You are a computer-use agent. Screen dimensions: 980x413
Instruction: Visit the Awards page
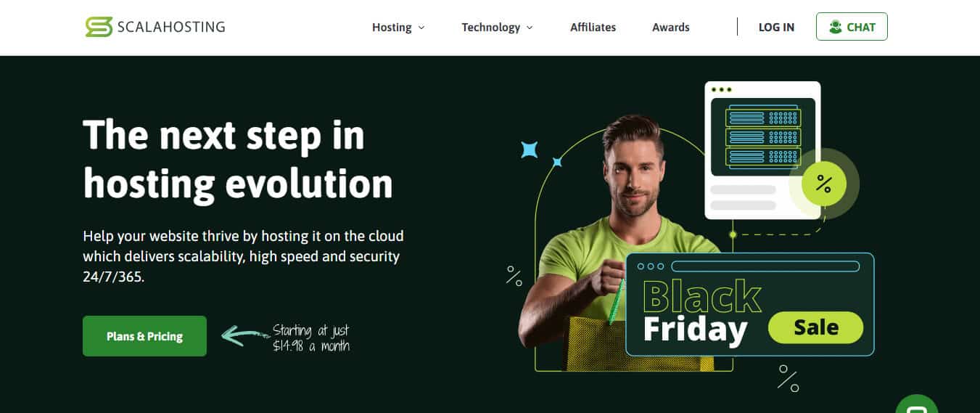671,27
